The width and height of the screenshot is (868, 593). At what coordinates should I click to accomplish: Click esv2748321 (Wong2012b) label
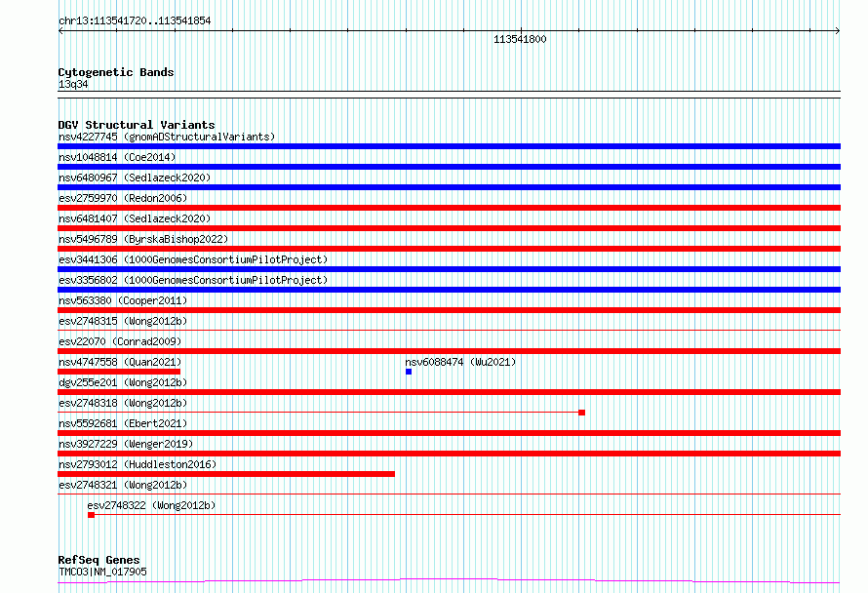(123, 485)
